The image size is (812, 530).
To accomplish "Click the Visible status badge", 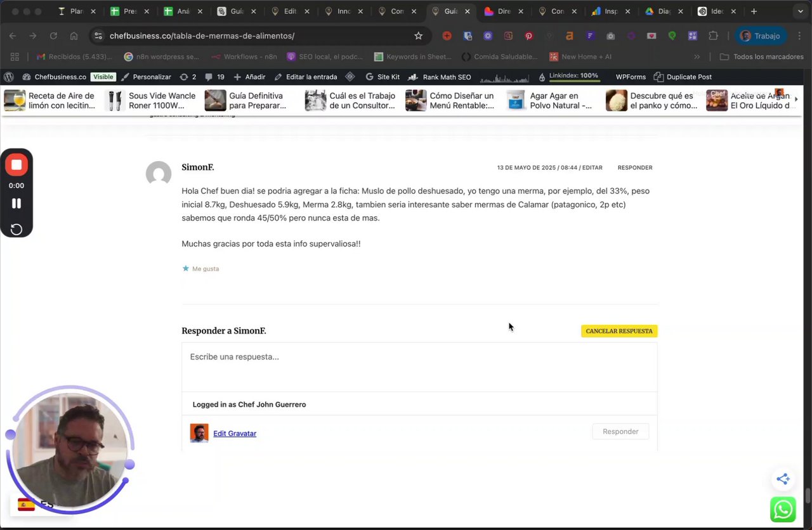I will tap(103, 77).
